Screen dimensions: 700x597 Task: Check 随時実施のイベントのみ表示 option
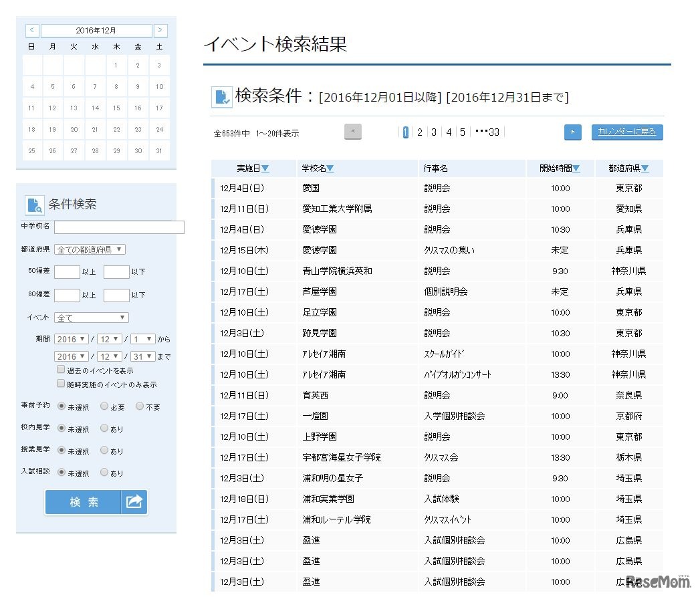(61, 384)
